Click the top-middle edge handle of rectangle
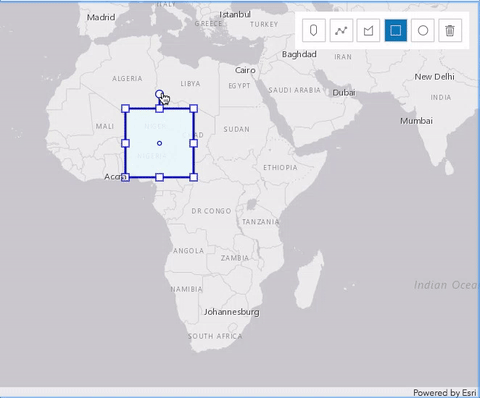The height and width of the screenshot is (398, 480). coord(159,109)
